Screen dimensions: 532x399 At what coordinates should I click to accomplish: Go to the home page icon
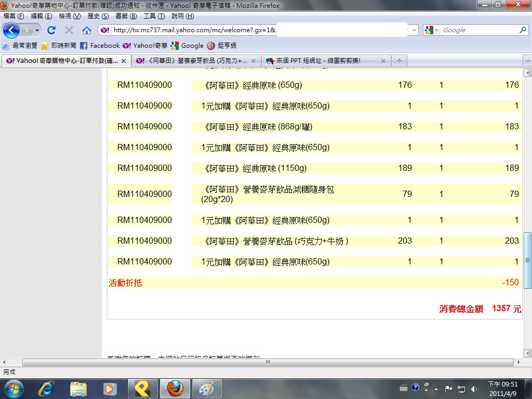87,30
